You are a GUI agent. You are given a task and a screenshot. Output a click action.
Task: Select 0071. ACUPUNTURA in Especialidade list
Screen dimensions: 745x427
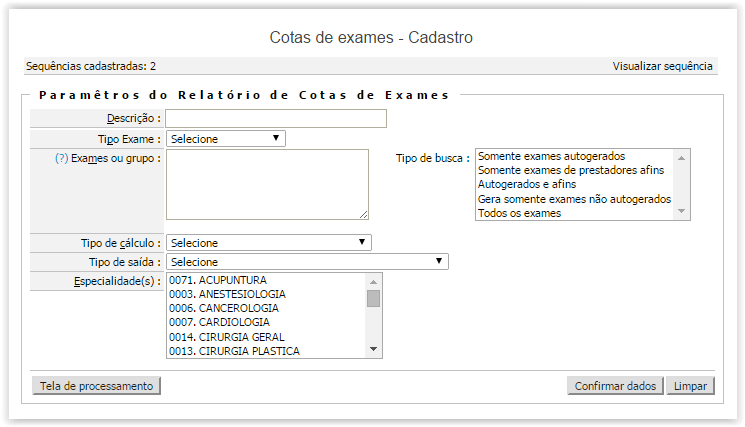click(x=218, y=280)
